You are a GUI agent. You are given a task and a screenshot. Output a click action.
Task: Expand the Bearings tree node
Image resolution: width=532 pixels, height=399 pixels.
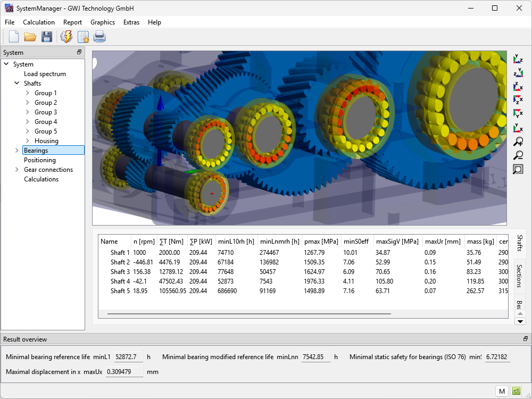tap(17, 151)
